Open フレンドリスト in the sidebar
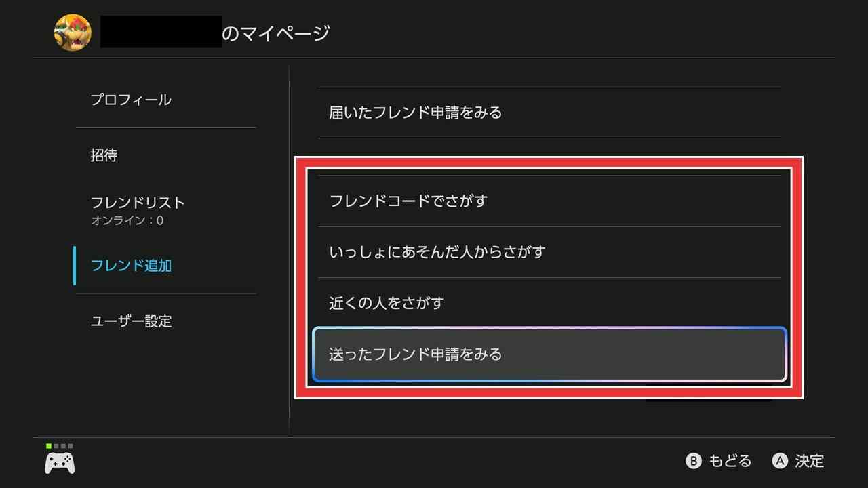868x488 pixels. point(138,203)
